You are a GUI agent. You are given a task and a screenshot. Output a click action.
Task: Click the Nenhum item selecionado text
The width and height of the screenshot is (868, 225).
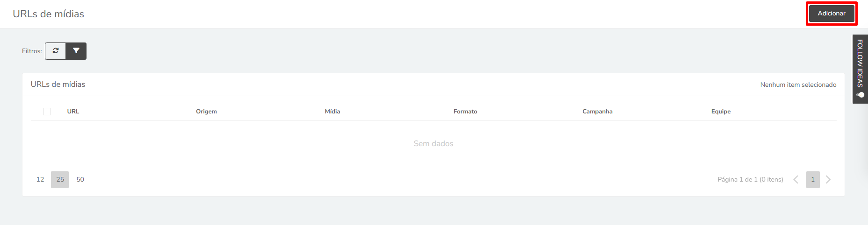[x=798, y=85]
